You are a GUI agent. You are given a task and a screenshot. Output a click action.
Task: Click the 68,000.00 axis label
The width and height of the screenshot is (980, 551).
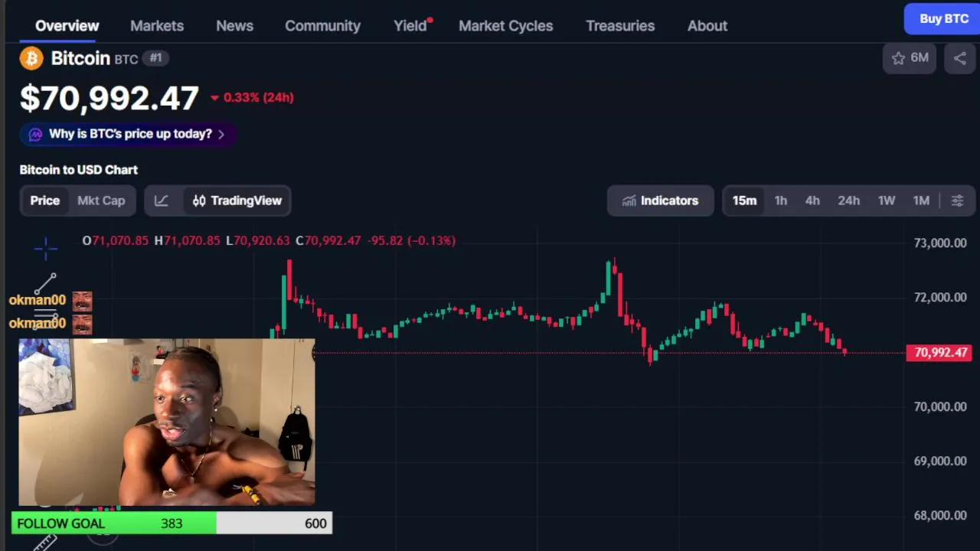click(940, 515)
